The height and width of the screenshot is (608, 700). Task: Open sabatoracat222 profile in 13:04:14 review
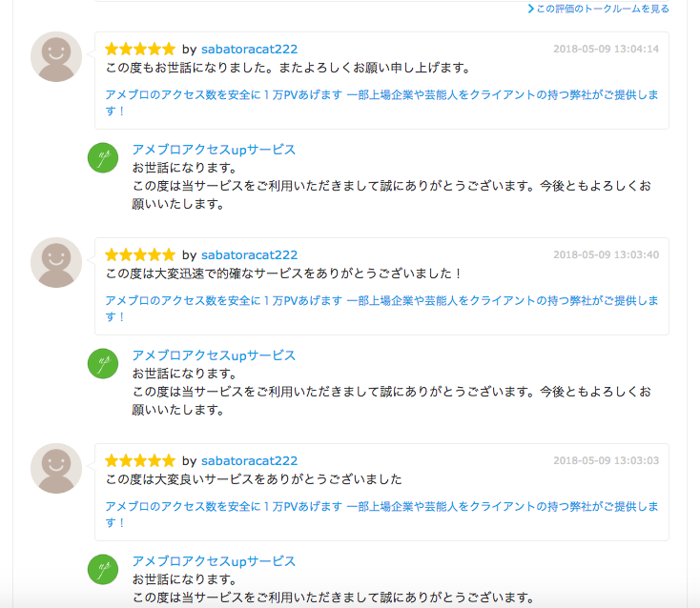pyautogui.click(x=249, y=49)
